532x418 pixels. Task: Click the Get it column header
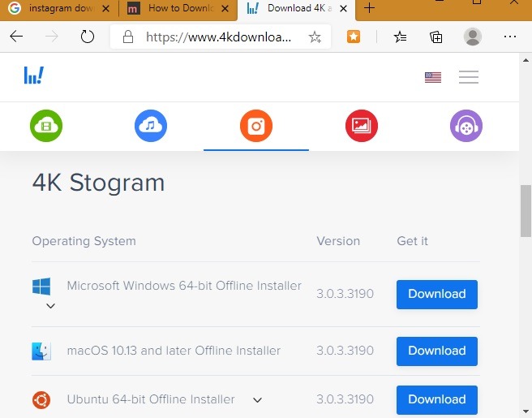tap(412, 241)
